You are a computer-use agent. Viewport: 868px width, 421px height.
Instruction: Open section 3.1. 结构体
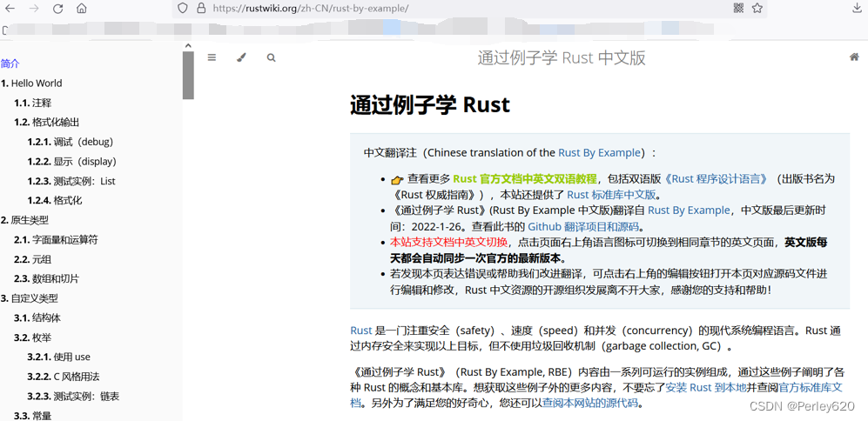37,318
